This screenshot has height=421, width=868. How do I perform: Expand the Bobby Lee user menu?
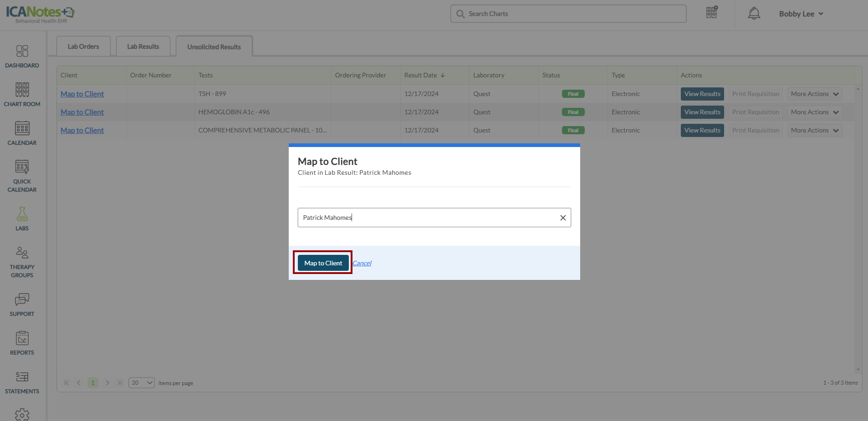pyautogui.click(x=801, y=14)
